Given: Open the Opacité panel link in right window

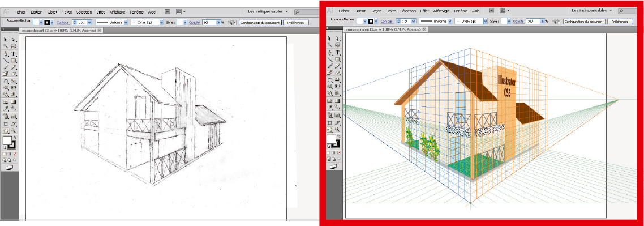Looking at the screenshot, I should pos(519,21).
